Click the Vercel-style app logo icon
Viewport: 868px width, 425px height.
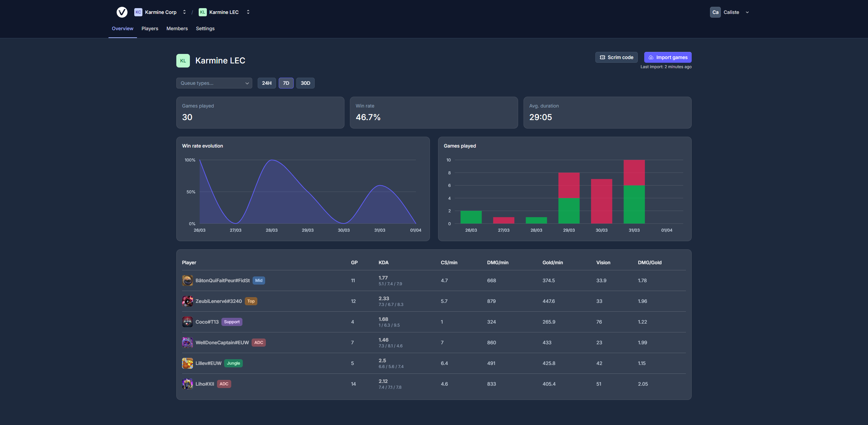[122, 12]
